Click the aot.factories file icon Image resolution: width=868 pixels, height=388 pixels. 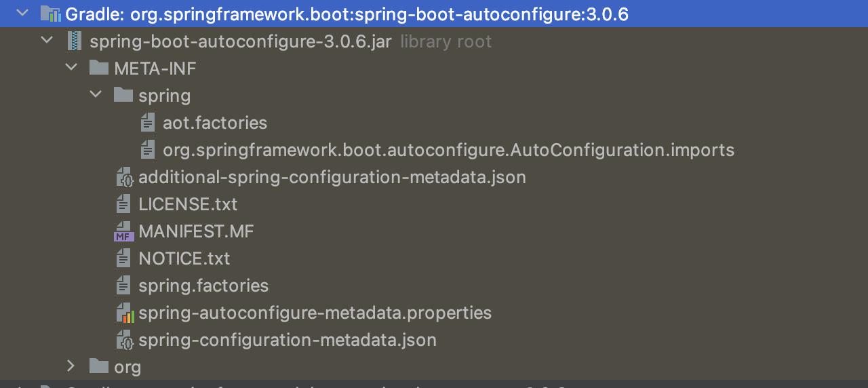point(147,123)
